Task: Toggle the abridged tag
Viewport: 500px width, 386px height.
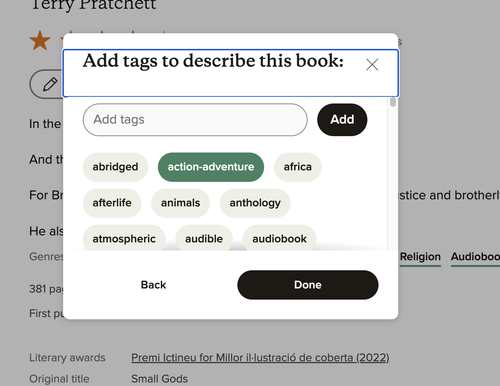Action: pyautogui.click(x=115, y=167)
